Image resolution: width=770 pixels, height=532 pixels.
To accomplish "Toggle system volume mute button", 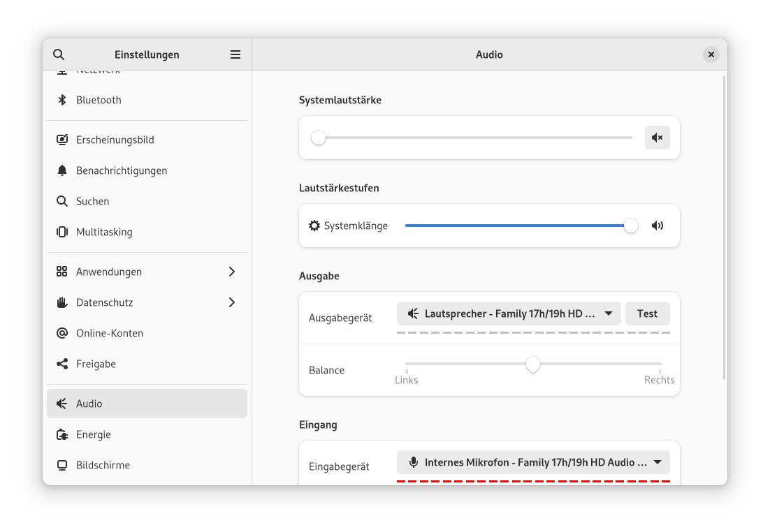I will pyautogui.click(x=657, y=138).
